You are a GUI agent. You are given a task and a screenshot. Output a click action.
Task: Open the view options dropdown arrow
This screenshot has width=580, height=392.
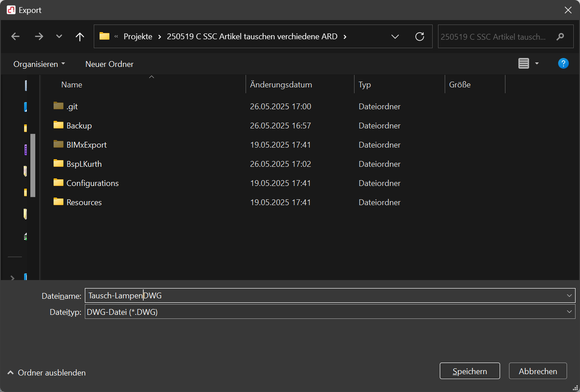point(537,64)
